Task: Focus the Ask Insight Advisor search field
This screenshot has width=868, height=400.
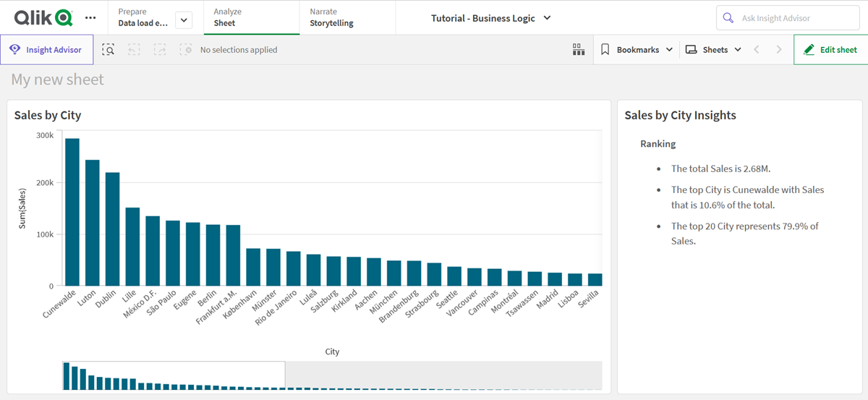Action: (796, 18)
